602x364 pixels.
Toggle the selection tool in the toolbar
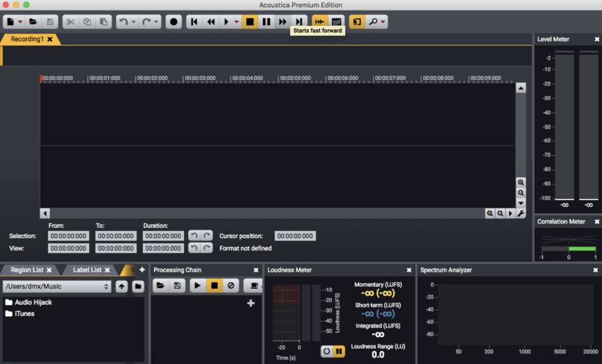(357, 22)
